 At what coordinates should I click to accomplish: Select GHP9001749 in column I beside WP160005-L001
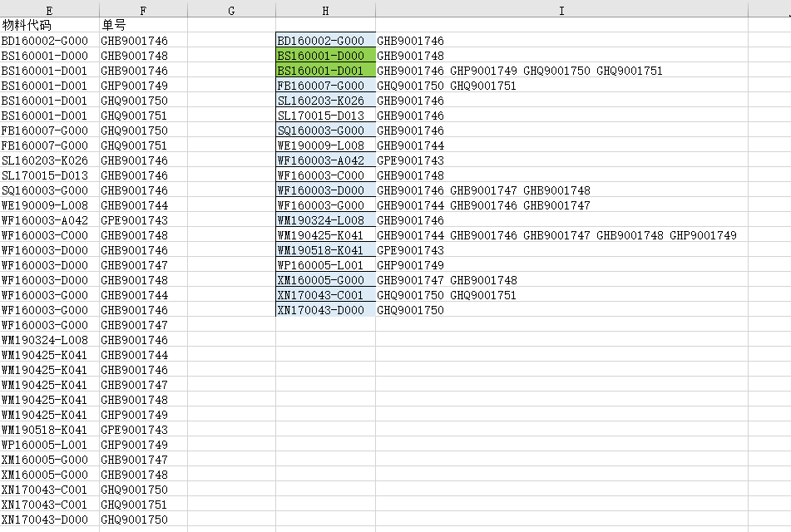click(561, 264)
